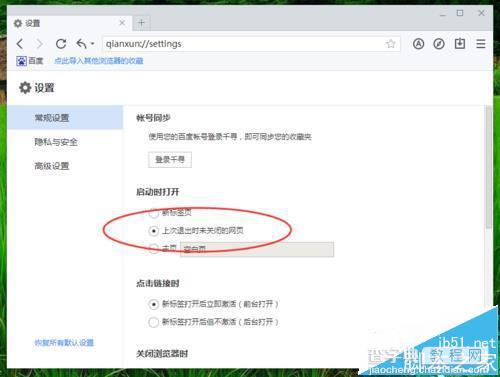Click the 启动时打开 section heading
Viewport: 500px width, 377px height.
tap(158, 192)
